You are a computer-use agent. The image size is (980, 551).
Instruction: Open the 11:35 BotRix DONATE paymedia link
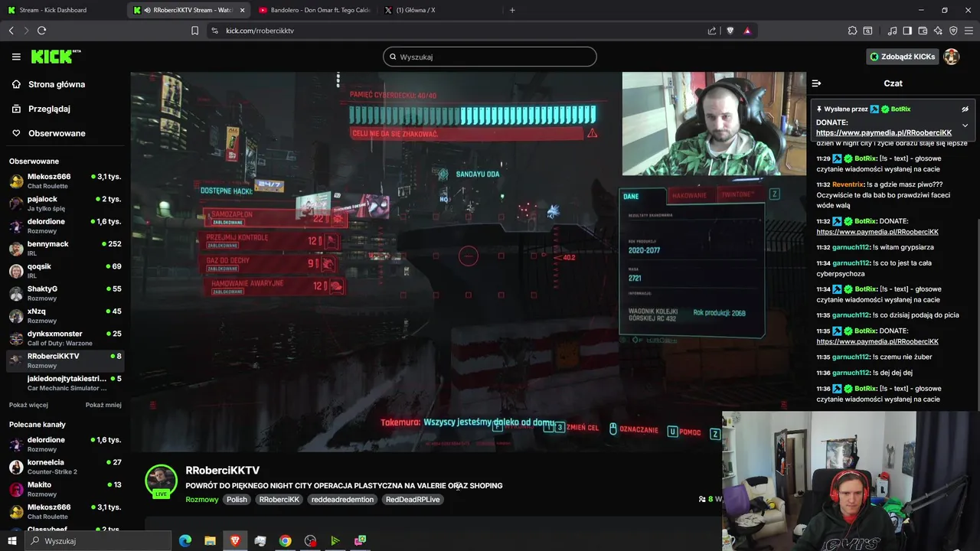tap(877, 341)
